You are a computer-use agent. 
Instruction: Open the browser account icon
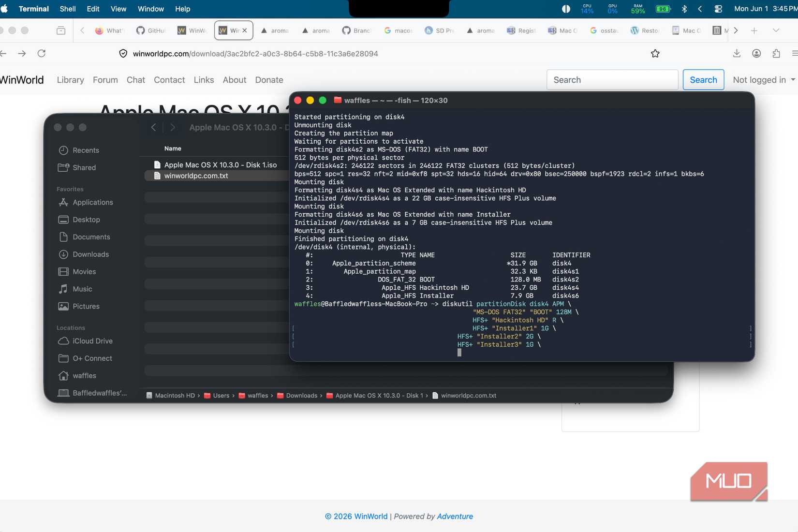756,53
